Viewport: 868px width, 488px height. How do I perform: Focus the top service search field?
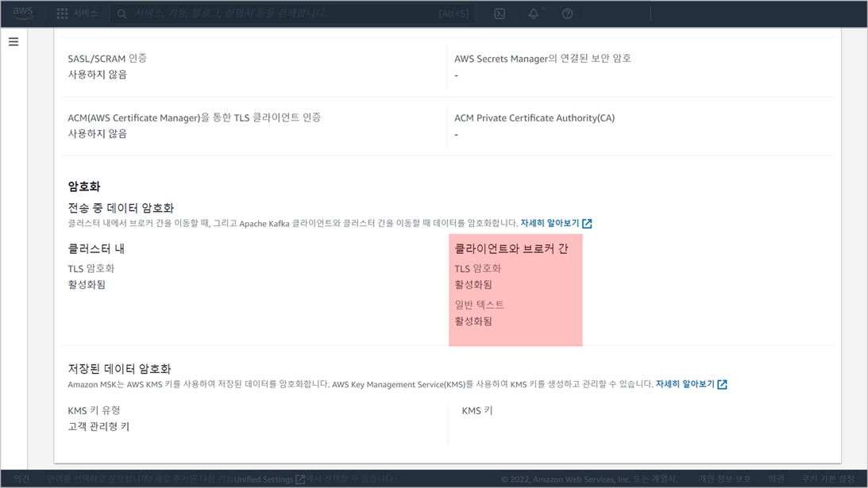point(291,13)
